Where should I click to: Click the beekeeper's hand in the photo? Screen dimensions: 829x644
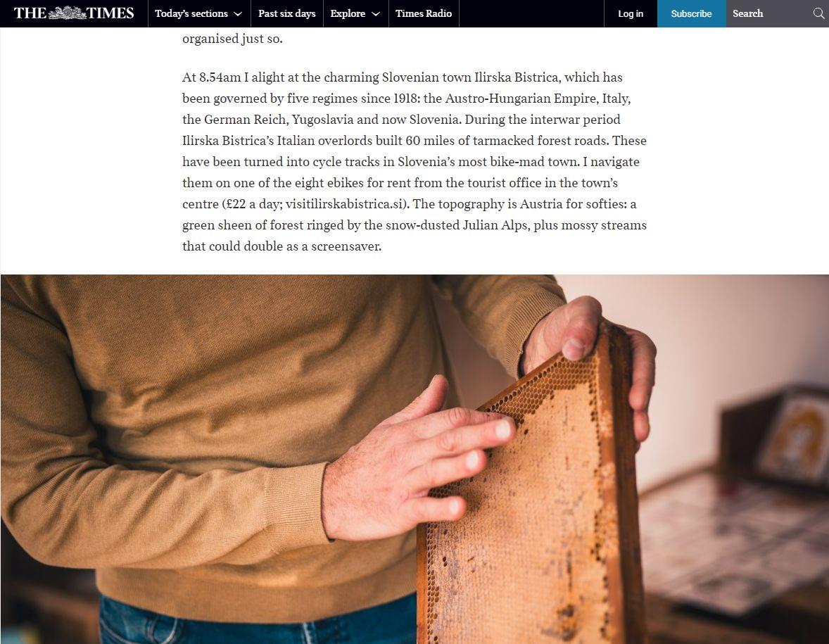click(x=418, y=460)
